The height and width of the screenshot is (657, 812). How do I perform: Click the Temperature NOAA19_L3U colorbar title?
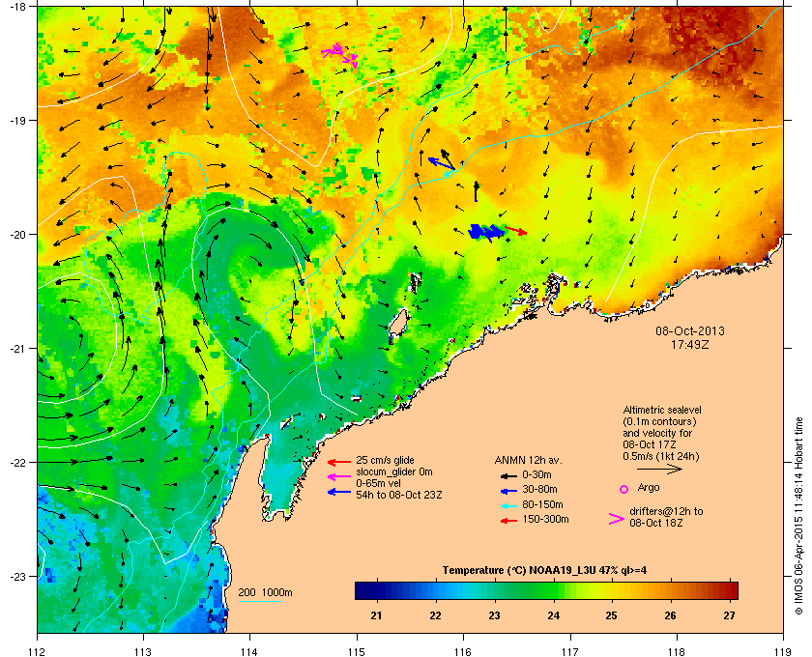click(x=544, y=571)
